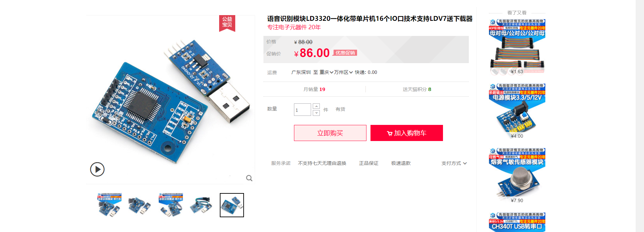Select the fourth product thumbnail with cable
The width and height of the screenshot is (644, 232).
(201, 205)
